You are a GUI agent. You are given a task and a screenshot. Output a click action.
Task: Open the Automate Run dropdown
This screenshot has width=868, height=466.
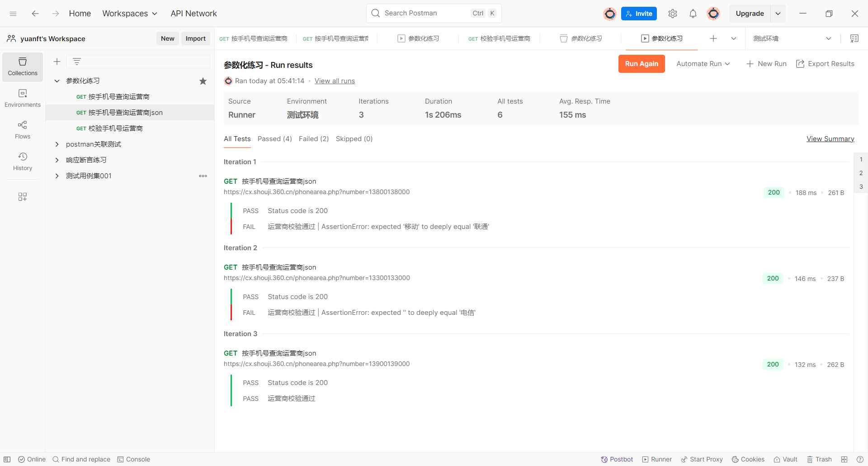703,64
